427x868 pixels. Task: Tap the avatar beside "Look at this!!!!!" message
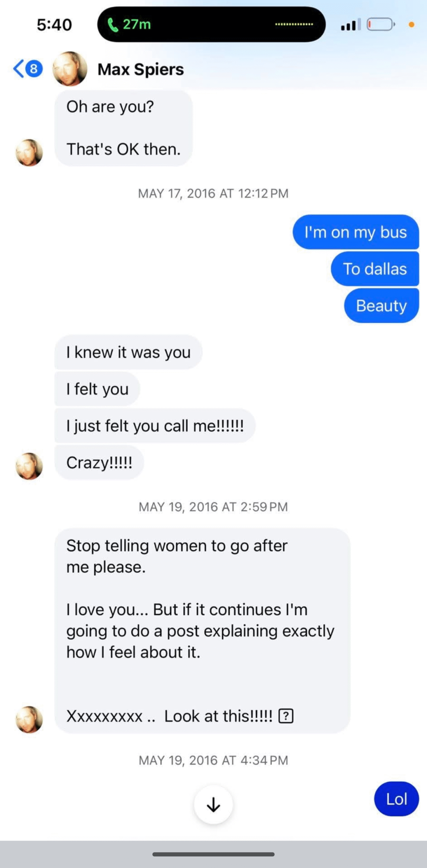coord(29,719)
